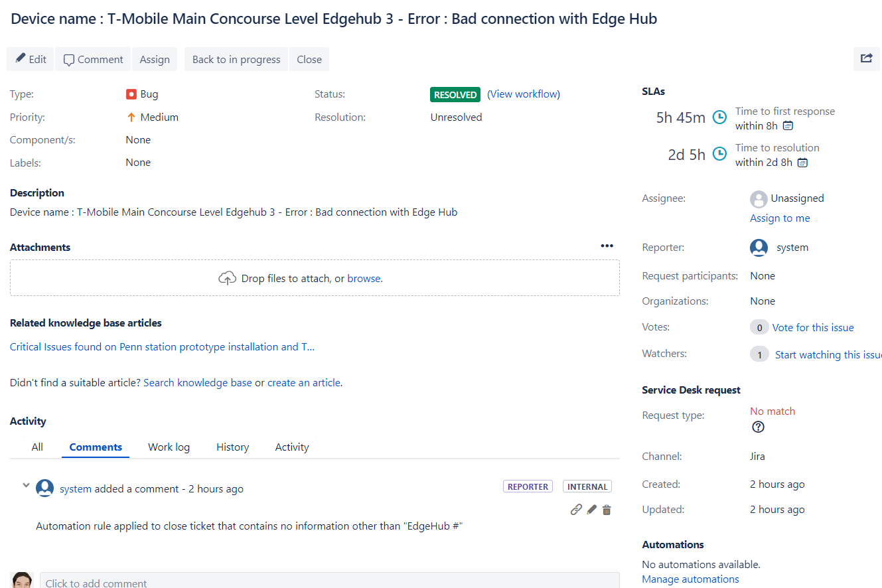Click the Medium priority arrow icon
Screen dimensions: 882x588
pos(131,117)
